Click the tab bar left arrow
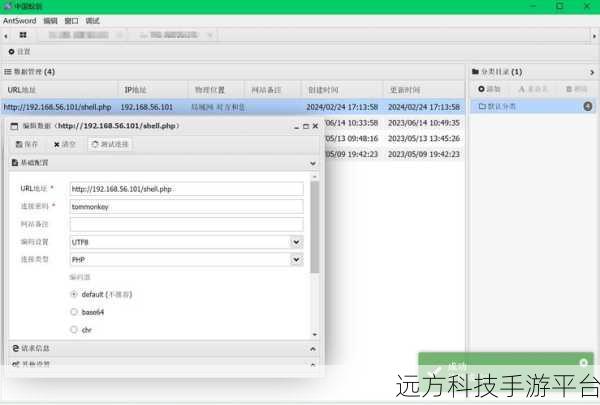600x405 pixels. 5,36
